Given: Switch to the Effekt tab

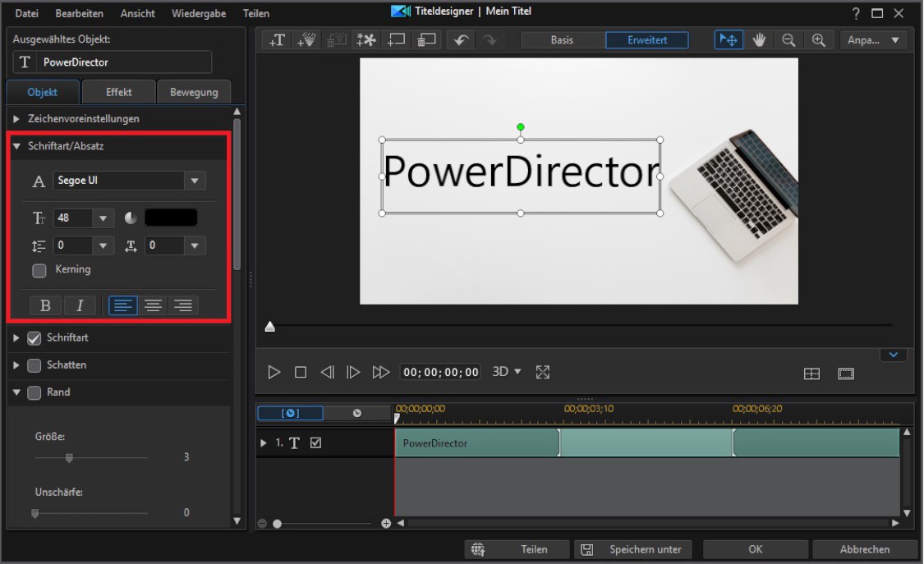Looking at the screenshot, I should (118, 93).
